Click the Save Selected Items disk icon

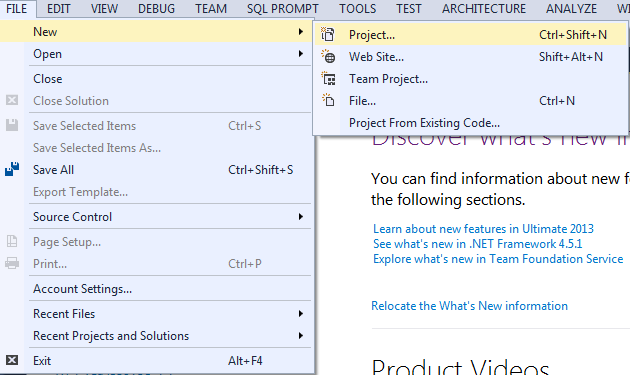click(12, 125)
